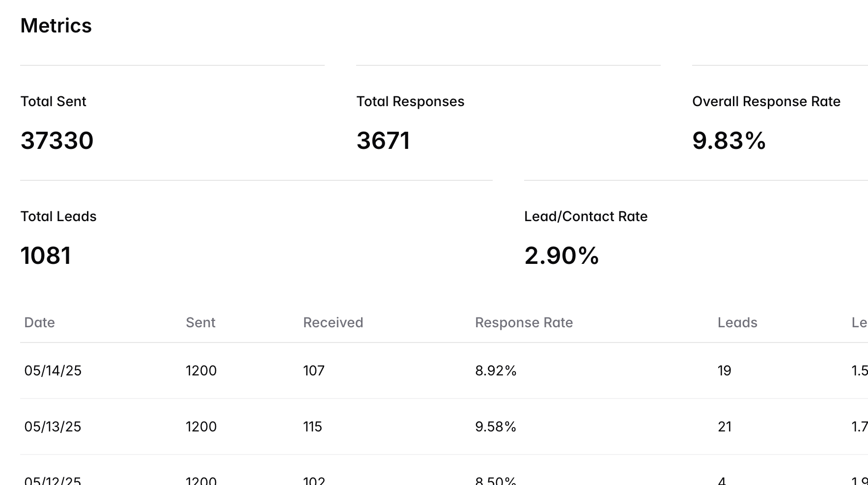Select the 05/14/25 date cell

click(53, 371)
